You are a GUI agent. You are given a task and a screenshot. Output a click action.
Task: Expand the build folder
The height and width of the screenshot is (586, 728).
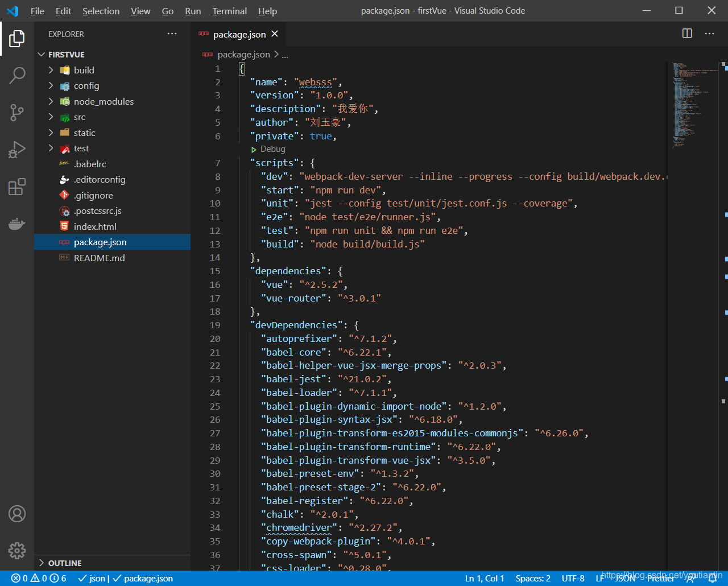pos(112,70)
